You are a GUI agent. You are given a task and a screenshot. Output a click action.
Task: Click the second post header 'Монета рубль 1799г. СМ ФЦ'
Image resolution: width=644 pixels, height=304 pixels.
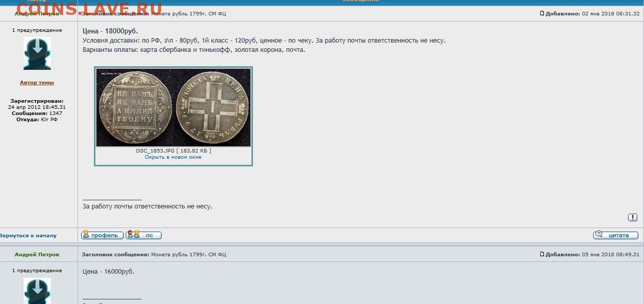point(188,255)
